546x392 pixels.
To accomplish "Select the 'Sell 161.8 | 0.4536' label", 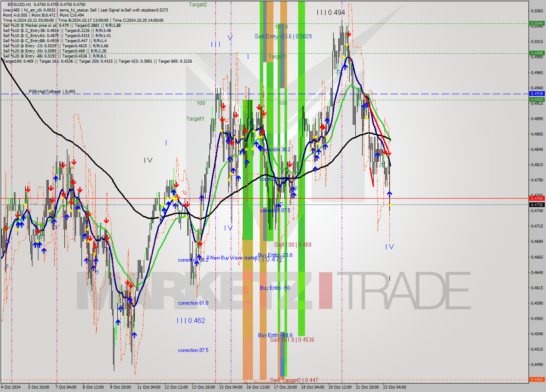I will [x=292, y=340].
